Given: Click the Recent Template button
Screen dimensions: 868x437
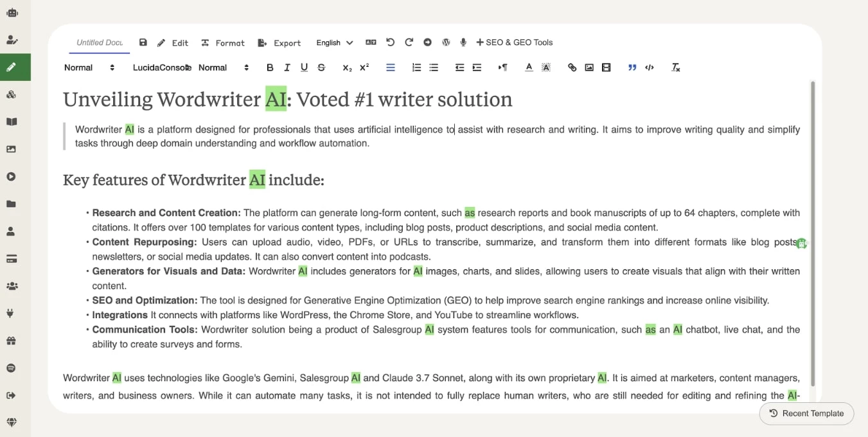Looking at the screenshot, I should (806, 413).
